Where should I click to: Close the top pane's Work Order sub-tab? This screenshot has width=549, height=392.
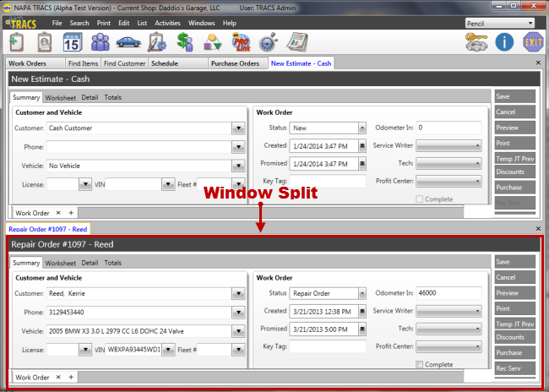click(x=58, y=213)
